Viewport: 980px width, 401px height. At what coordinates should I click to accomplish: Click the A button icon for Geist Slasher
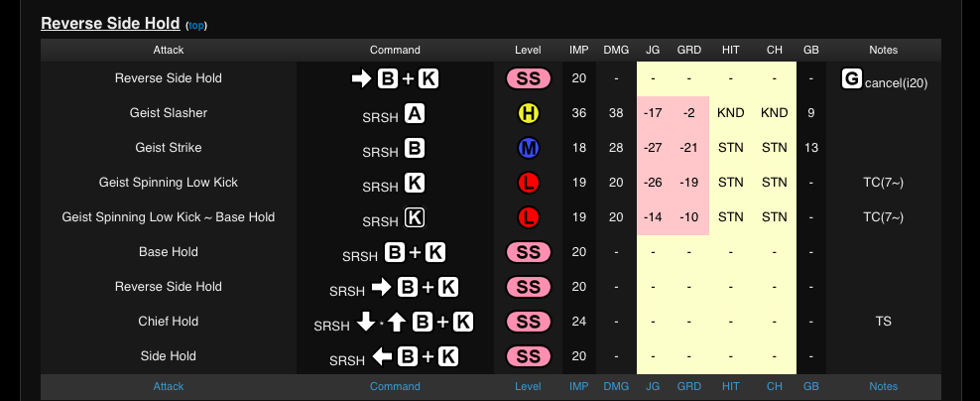pyautogui.click(x=415, y=114)
